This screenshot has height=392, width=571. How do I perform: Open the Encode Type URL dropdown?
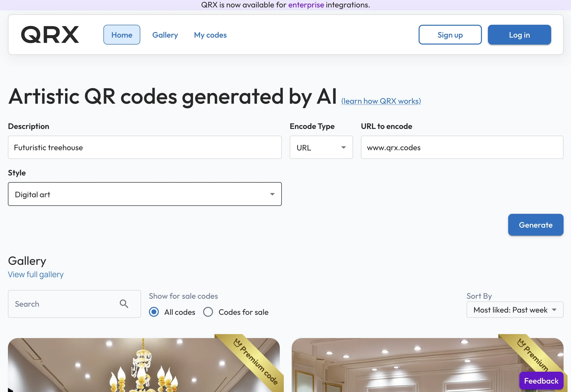tap(321, 147)
